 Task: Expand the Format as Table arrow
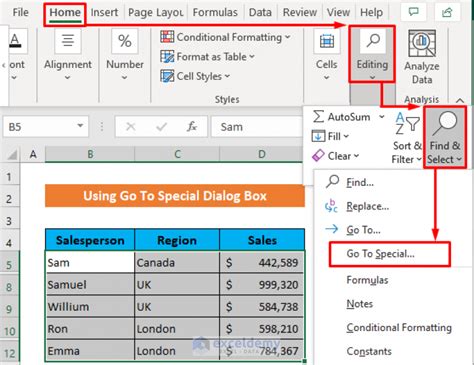click(252, 57)
